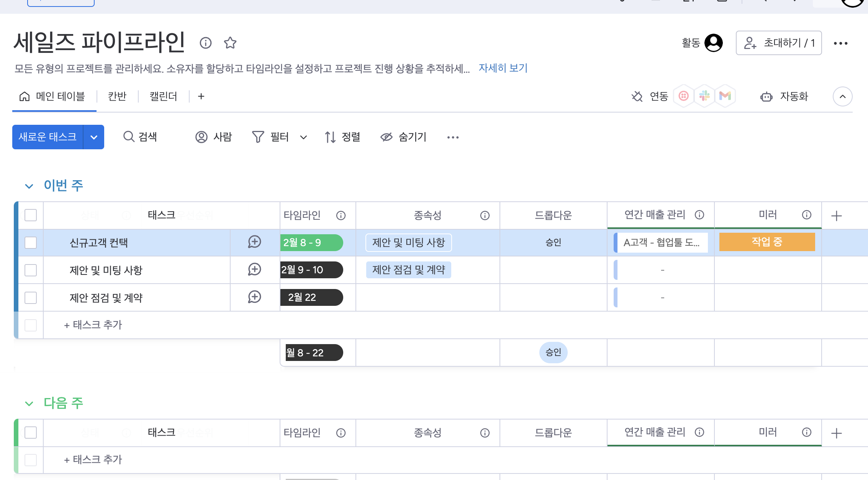Click the add column plus icon in 이번 주 group

836,216
